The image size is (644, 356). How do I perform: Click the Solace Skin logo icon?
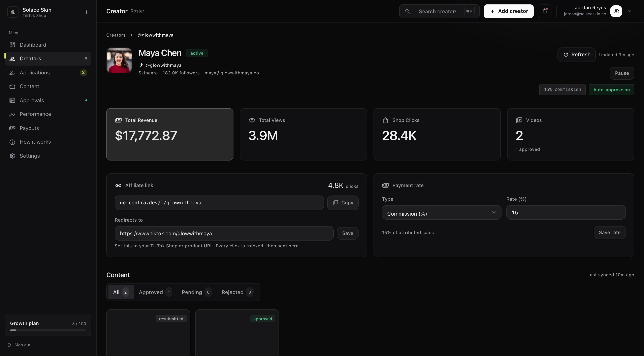[x=13, y=12]
